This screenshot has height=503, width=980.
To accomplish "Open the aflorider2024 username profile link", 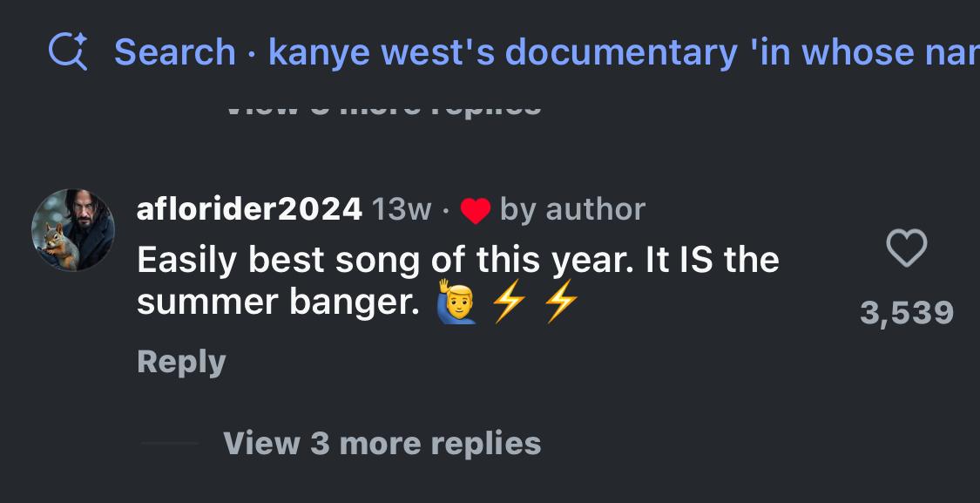I will pos(249,209).
